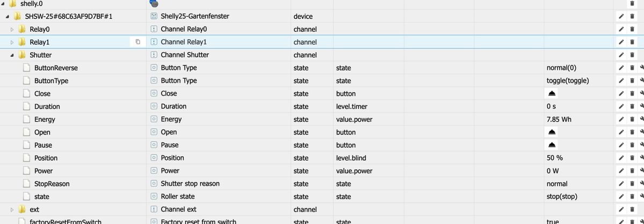Click the role level.blind on the Position row
The image size is (644, 224).
(x=351, y=158)
